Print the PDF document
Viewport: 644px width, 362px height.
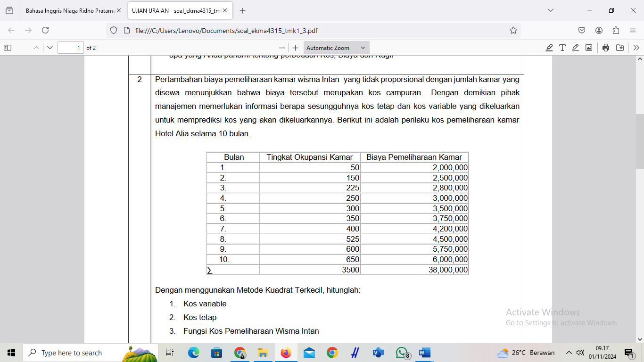point(606,48)
